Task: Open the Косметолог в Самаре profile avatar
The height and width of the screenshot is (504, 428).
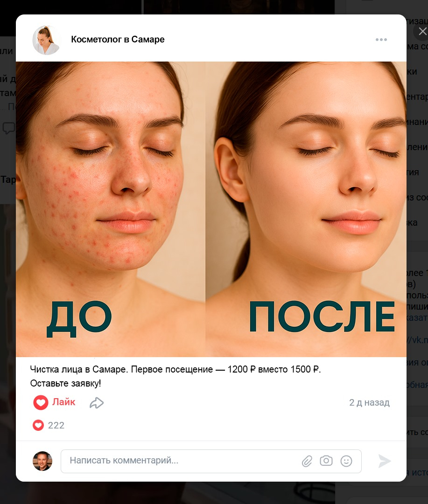Action: tap(46, 40)
